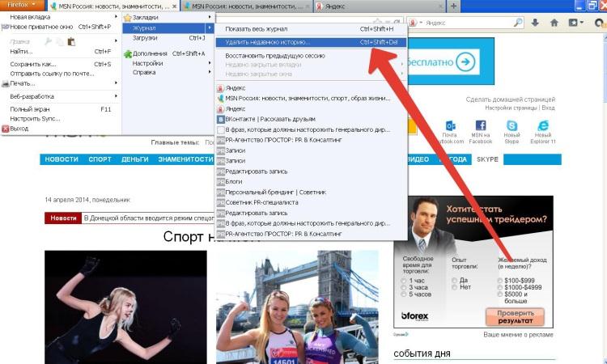Open a new tab with the plus button

(453, 6)
